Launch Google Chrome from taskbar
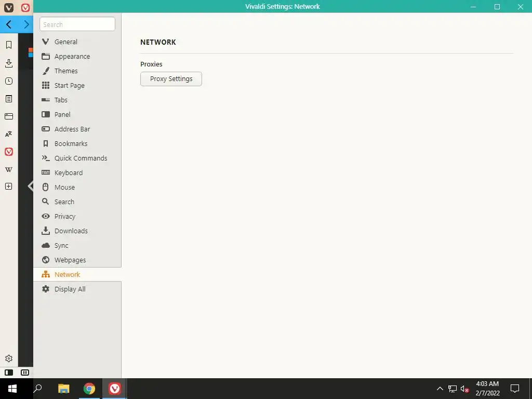This screenshot has width=532, height=399. pyautogui.click(x=89, y=389)
